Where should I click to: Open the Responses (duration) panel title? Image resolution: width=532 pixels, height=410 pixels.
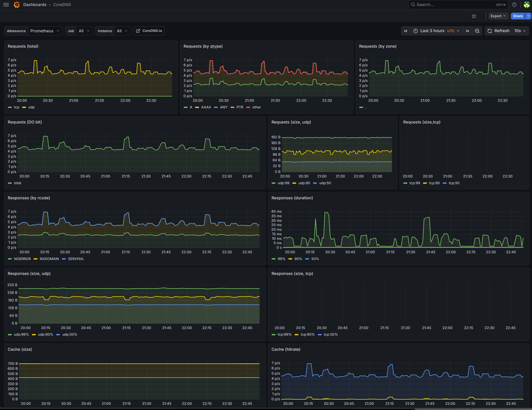click(292, 198)
